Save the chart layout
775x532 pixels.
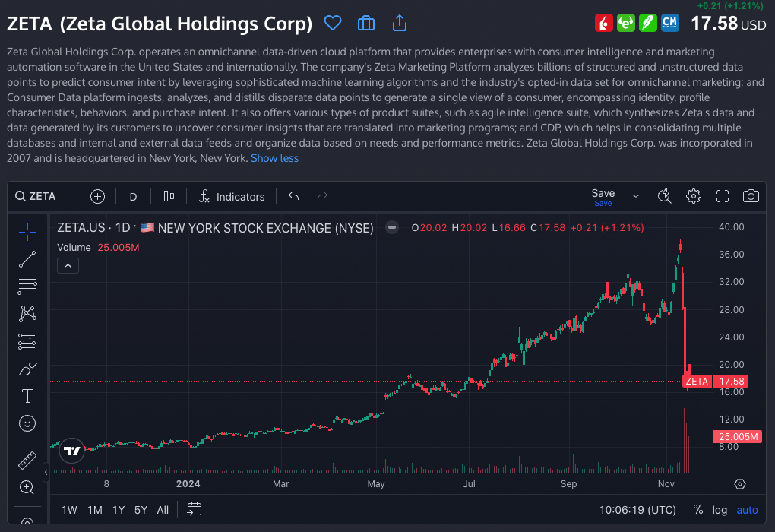603,197
